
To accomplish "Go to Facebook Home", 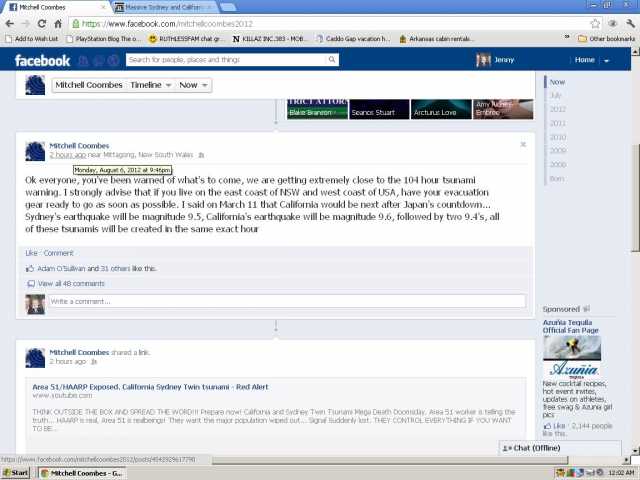I will point(584,60).
